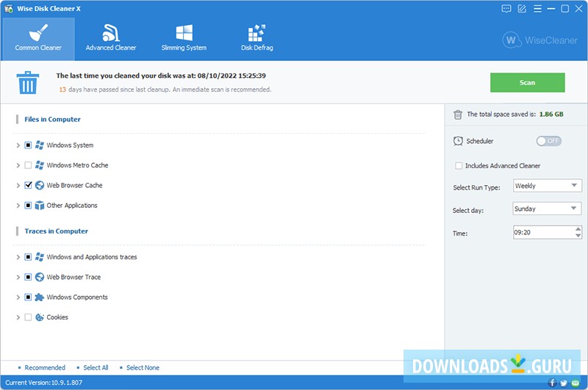Turn on the Scheduler switch

tap(548, 141)
